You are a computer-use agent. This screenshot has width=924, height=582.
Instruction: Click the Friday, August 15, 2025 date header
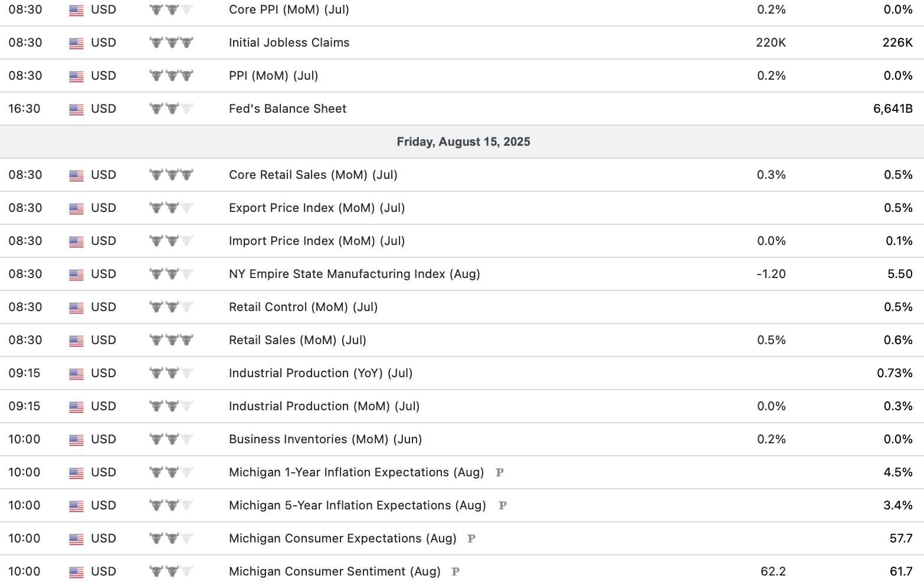[463, 142]
